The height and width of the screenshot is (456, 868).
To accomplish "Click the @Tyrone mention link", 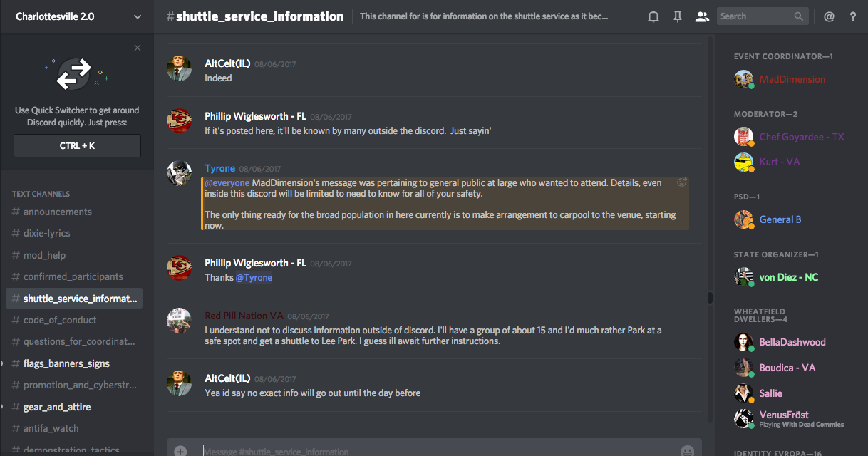I will tap(254, 277).
